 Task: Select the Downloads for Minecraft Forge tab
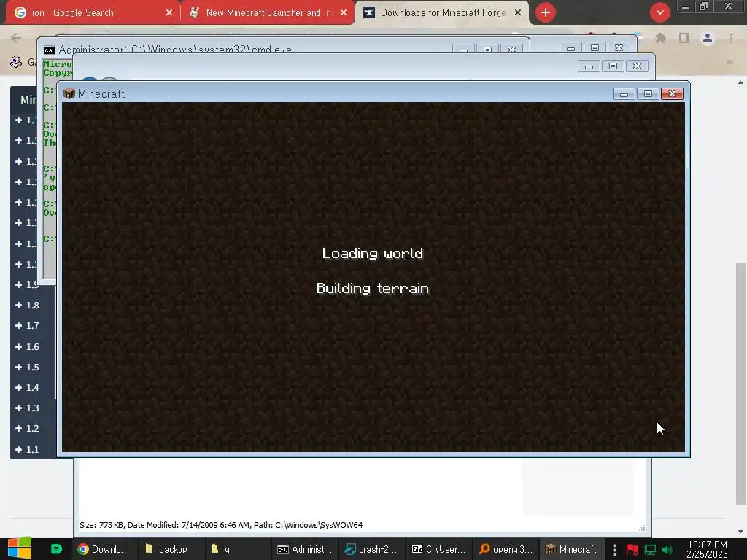coord(443,13)
